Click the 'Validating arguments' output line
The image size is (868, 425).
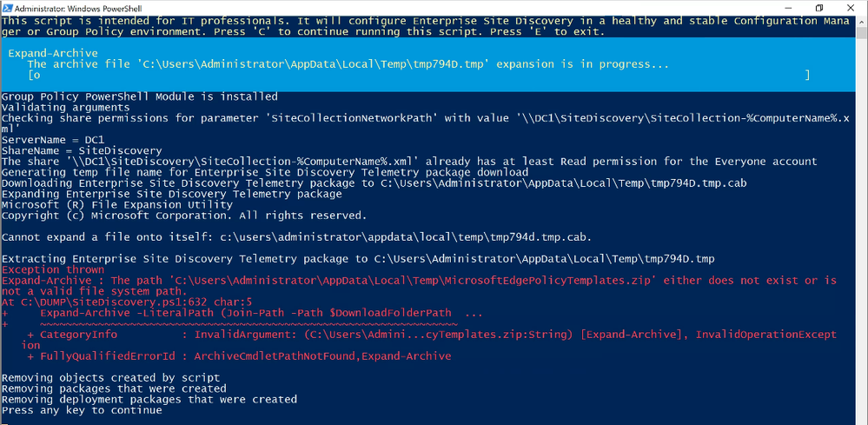coord(65,108)
